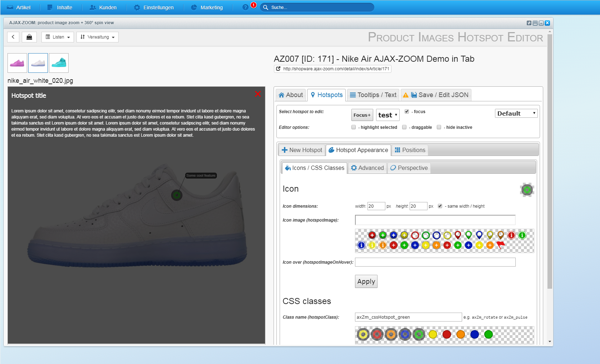
Task: Expand the Verwaltung dropdown menu
Action: tap(97, 37)
